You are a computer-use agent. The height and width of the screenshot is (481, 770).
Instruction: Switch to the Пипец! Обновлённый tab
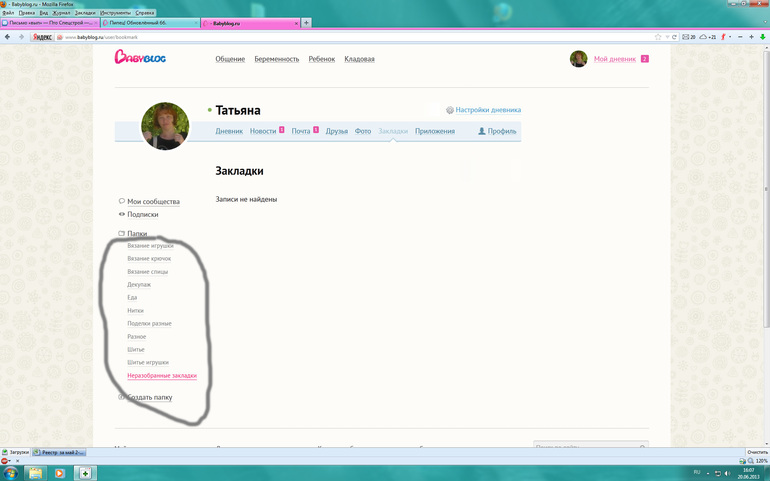point(148,23)
